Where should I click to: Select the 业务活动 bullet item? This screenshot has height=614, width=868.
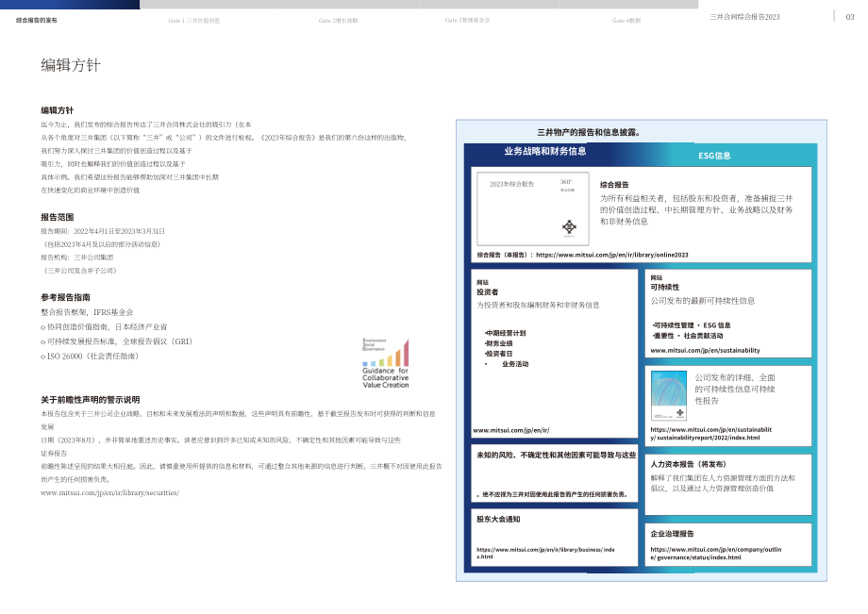[x=515, y=364]
